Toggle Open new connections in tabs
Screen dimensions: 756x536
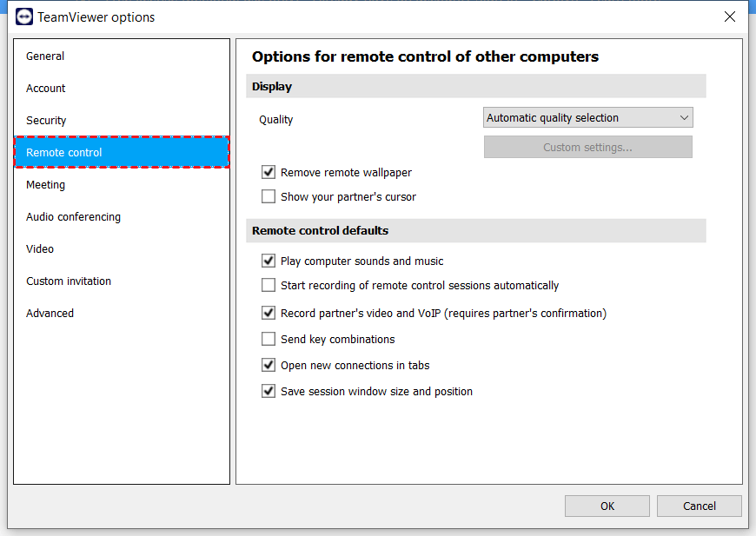(268, 365)
